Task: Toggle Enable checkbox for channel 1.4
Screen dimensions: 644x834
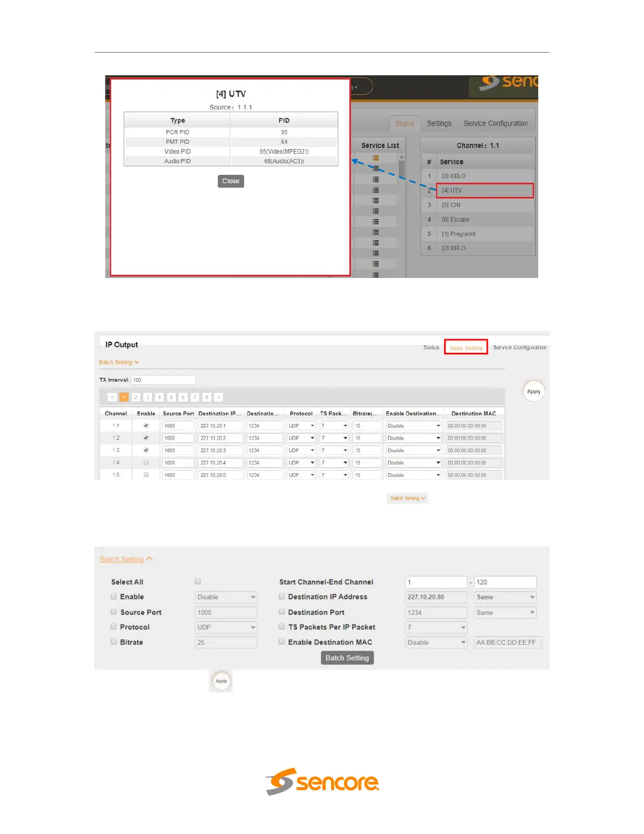Action: [x=146, y=463]
